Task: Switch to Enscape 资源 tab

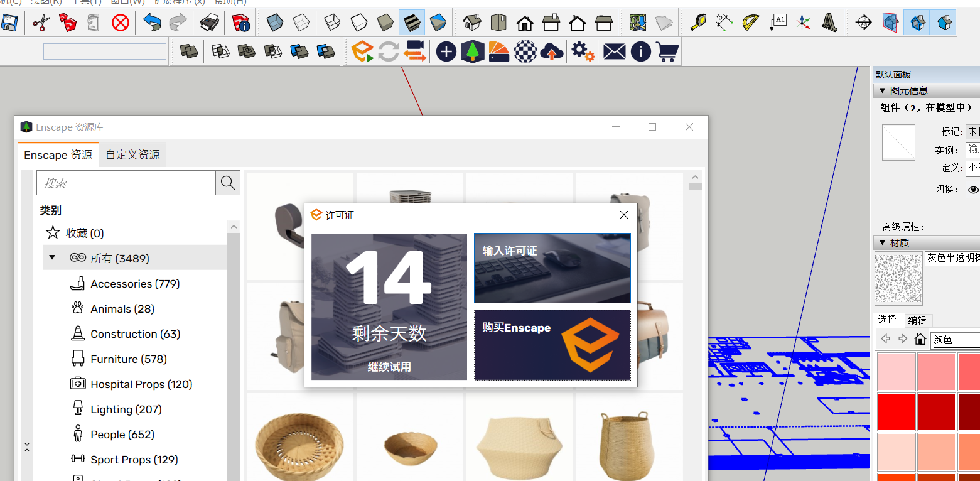Action: 58,154
